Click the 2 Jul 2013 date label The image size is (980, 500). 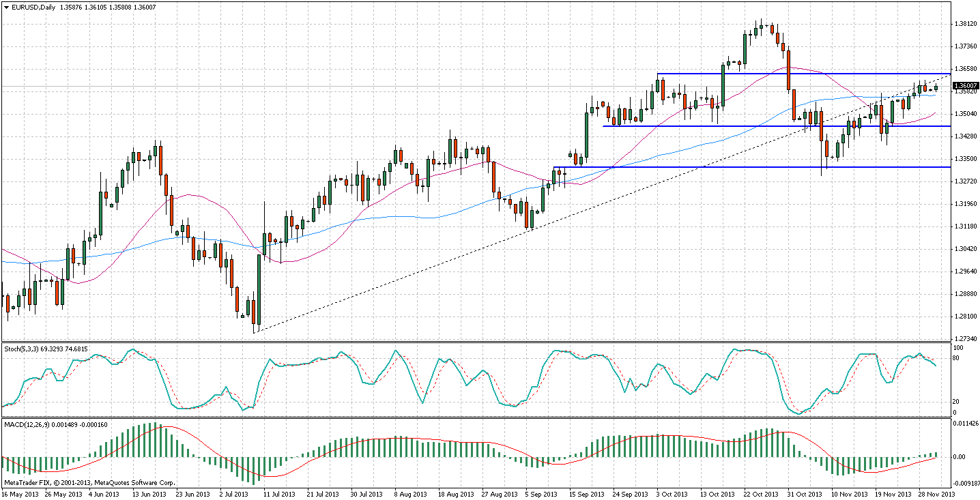coord(236,494)
